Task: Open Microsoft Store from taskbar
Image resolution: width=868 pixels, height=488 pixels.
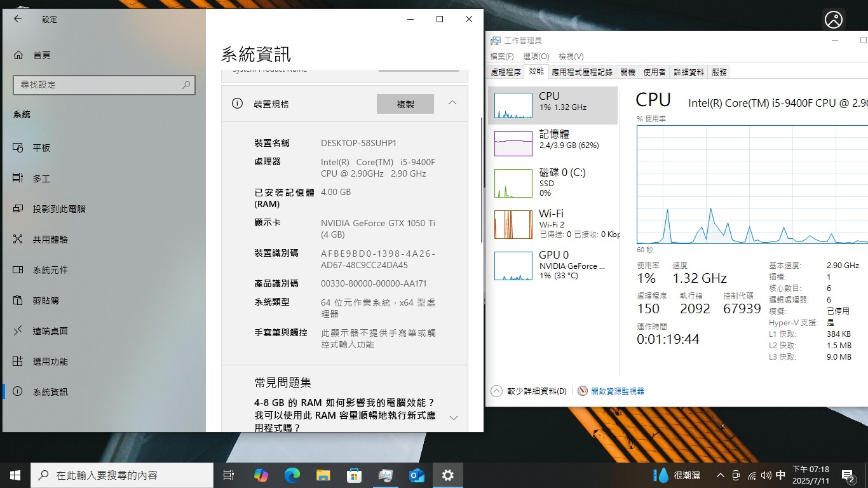Action: (354, 475)
